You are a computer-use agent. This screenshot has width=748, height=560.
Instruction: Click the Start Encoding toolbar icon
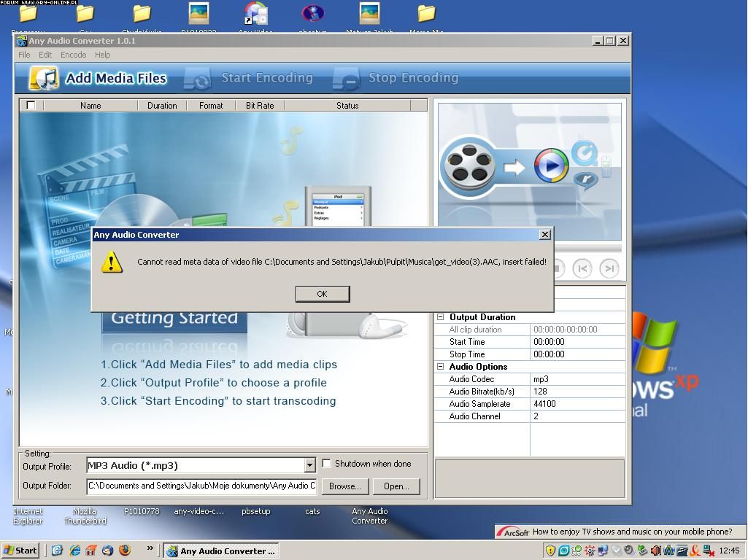198,79
